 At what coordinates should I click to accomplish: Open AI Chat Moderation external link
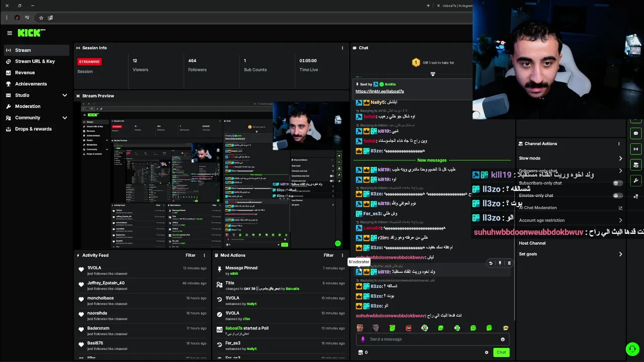[620, 208]
